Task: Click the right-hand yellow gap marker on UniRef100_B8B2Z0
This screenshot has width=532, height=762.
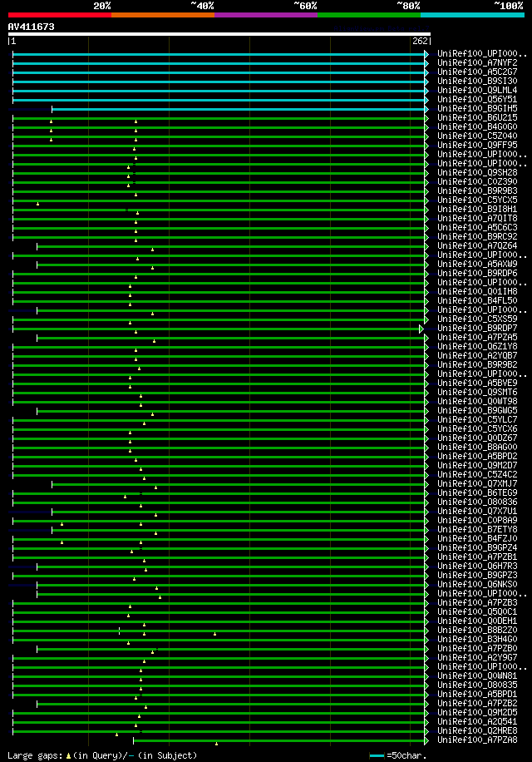Action: point(215,634)
